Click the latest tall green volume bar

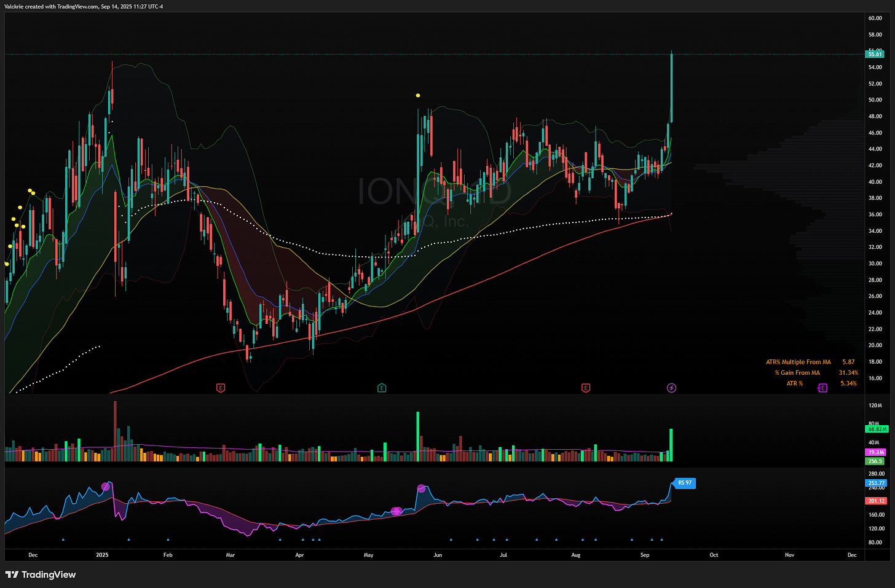[671, 445]
